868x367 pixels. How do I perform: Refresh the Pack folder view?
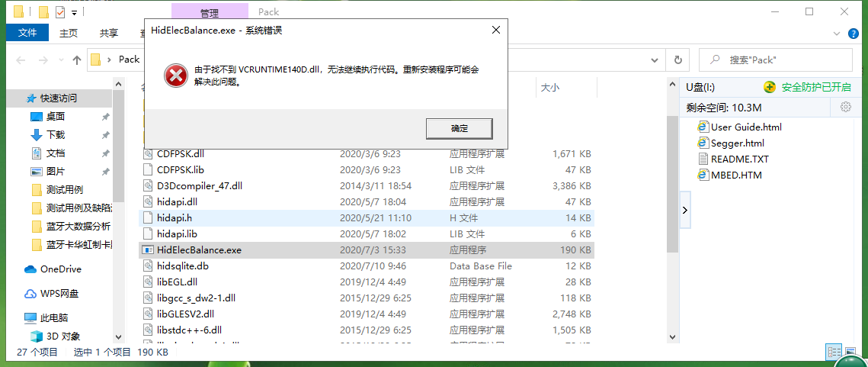tap(677, 60)
